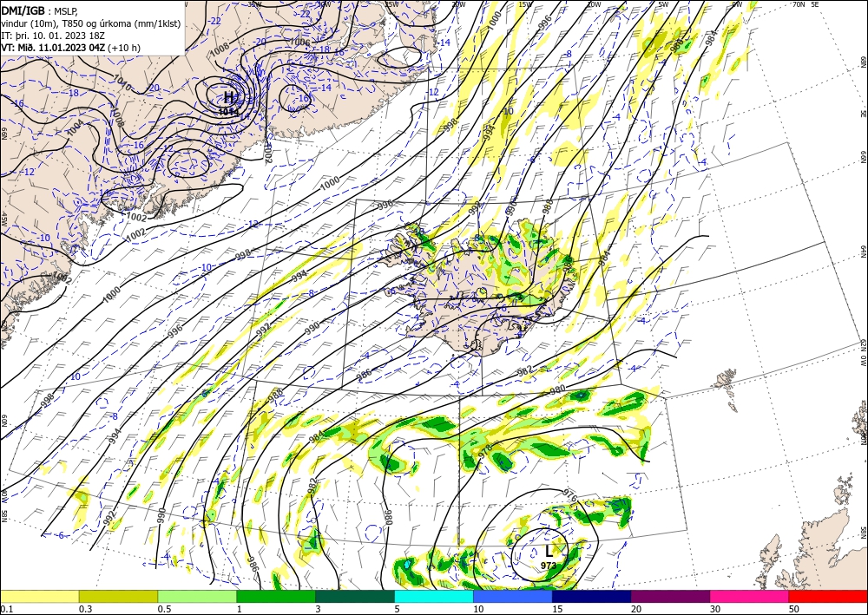This screenshot has height=615, width=868.
Task: Click the '15' legend value label
Action: 558,609
